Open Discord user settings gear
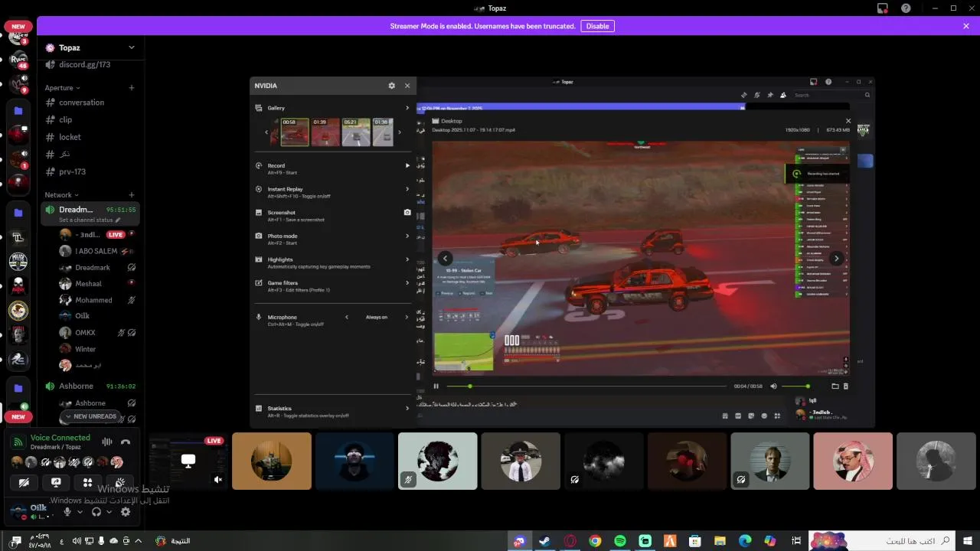 (x=126, y=512)
